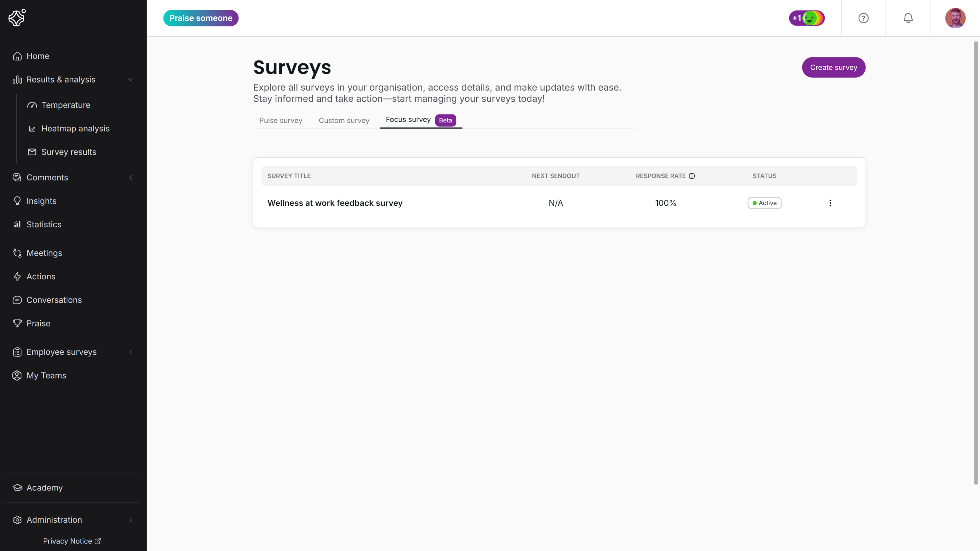Expand the Comments submenu chevron
This screenshot has width=980, height=551.
click(131, 178)
